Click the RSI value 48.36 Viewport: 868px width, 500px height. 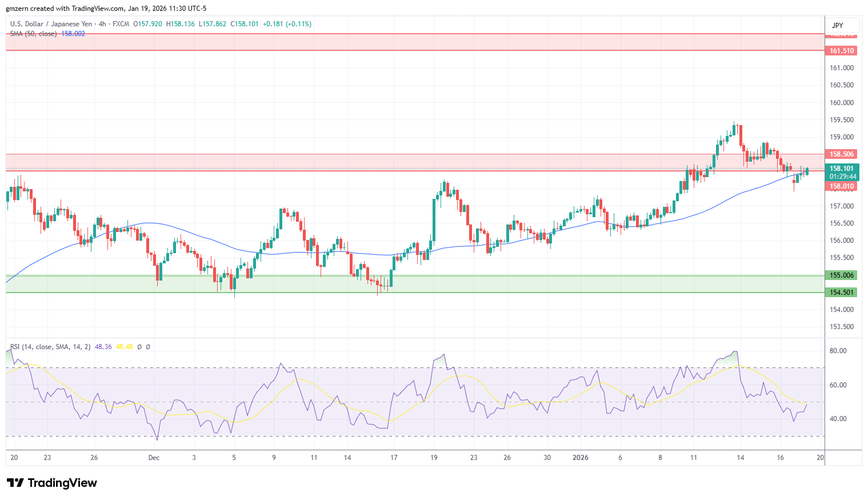[x=103, y=347]
